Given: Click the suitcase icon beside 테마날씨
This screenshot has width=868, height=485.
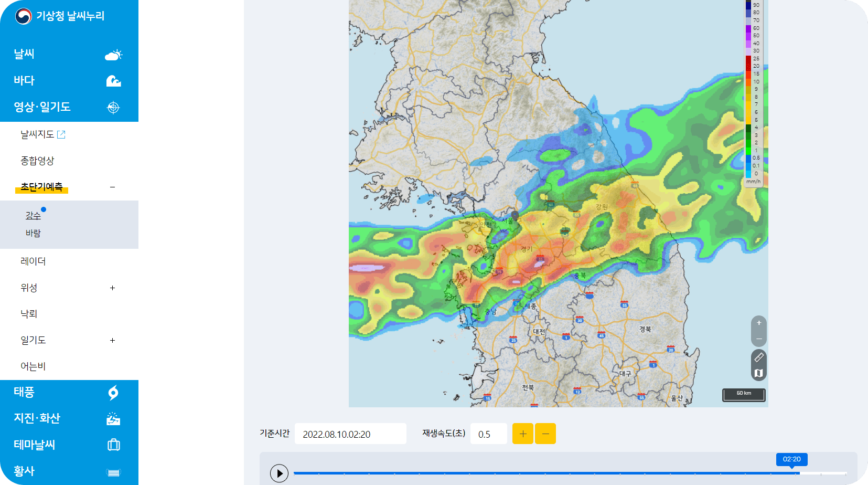Looking at the screenshot, I should (x=114, y=445).
